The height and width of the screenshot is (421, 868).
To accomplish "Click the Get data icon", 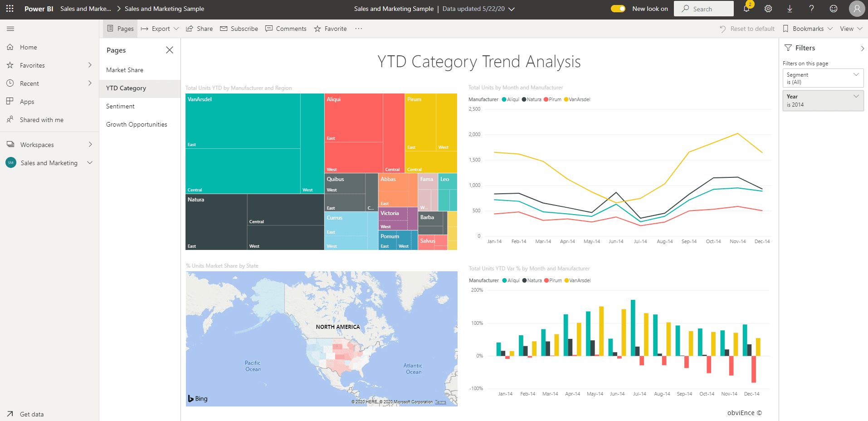I will coord(10,414).
